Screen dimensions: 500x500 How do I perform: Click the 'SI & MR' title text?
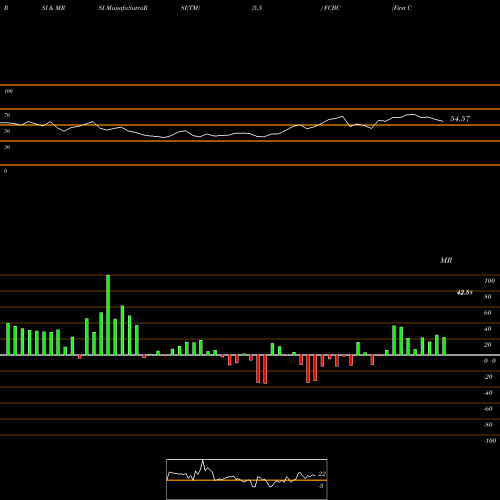[x=53, y=8]
